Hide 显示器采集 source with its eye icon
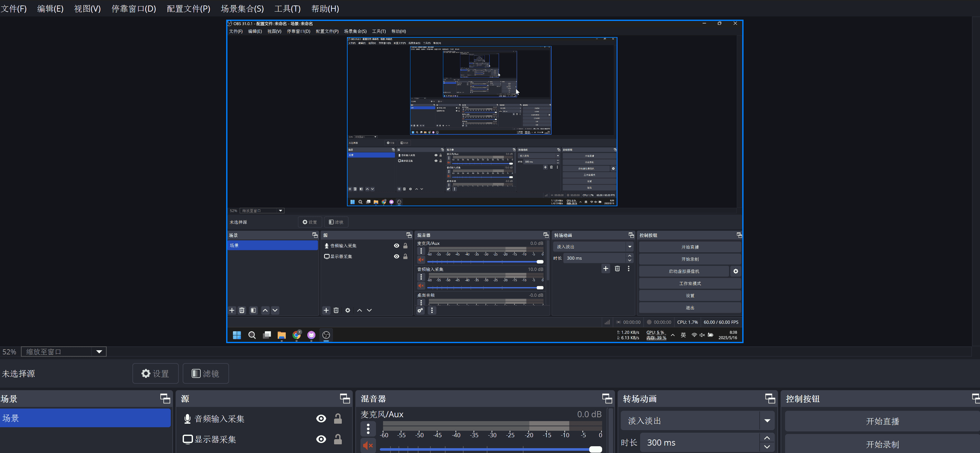Viewport: 980px width, 453px height. click(321, 439)
